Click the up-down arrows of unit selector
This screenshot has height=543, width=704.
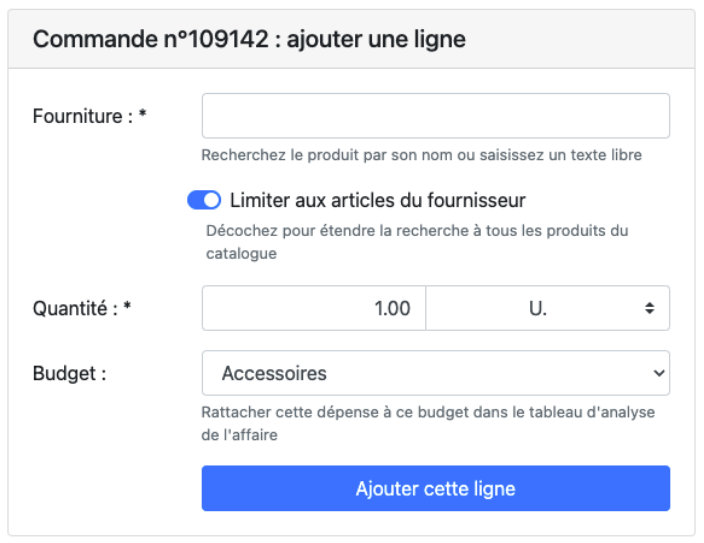[649, 309]
